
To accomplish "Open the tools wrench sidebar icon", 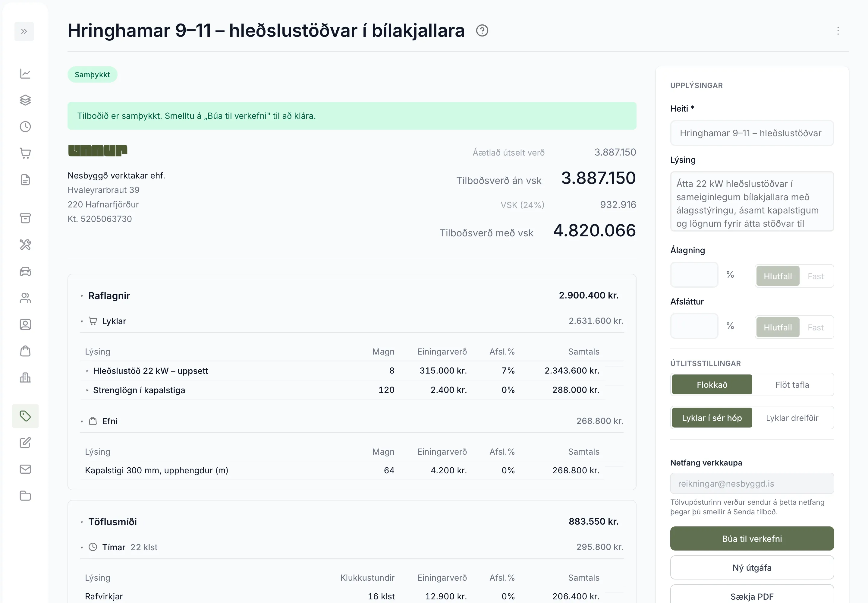I will coord(25,245).
